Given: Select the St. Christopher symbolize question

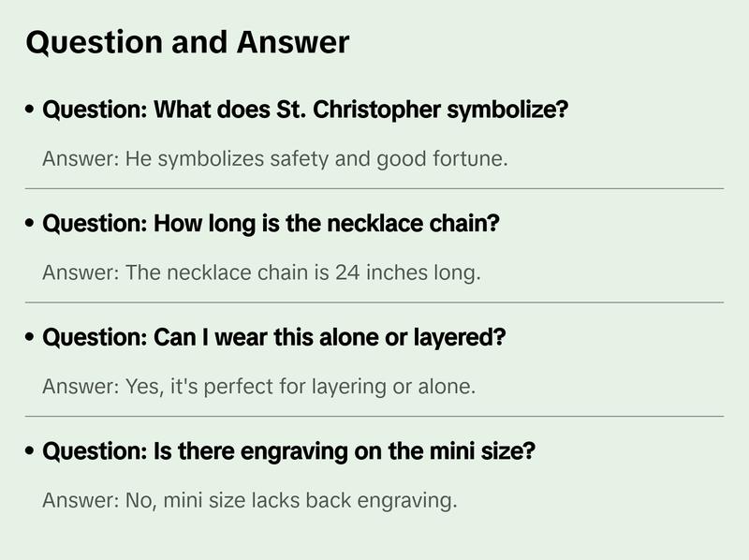Looking at the screenshot, I should point(305,111).
